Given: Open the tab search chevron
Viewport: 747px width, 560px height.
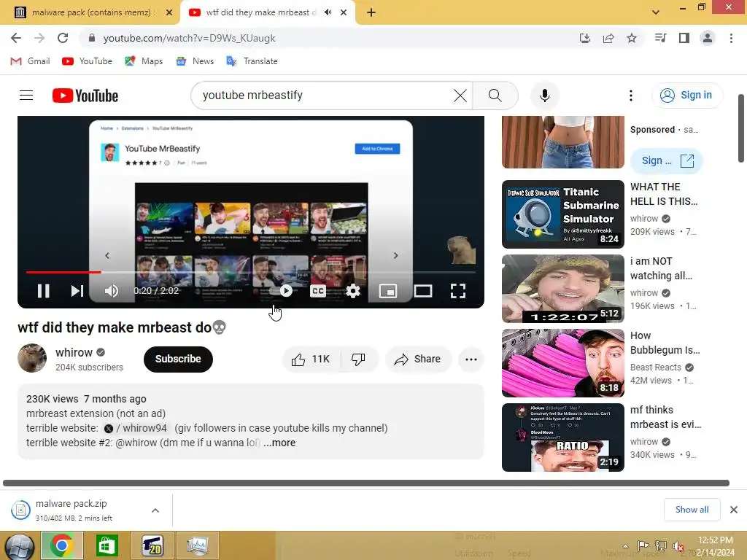Looking at the screenshot, I should pos(656,12).
